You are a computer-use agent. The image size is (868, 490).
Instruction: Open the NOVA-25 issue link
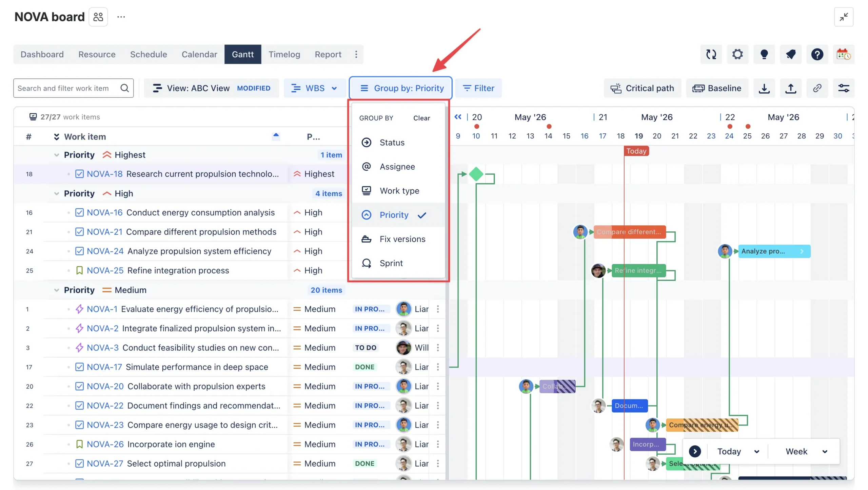coord(105,270)
